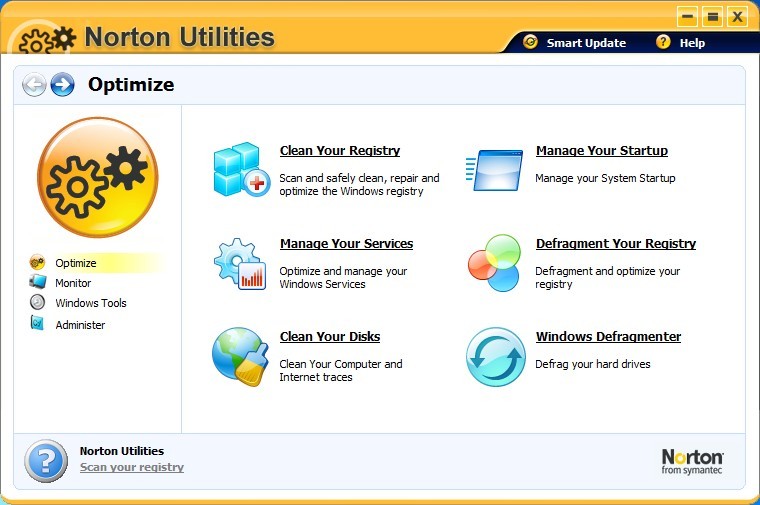Open the Clean Your Registry link

(x=339, y=151)
